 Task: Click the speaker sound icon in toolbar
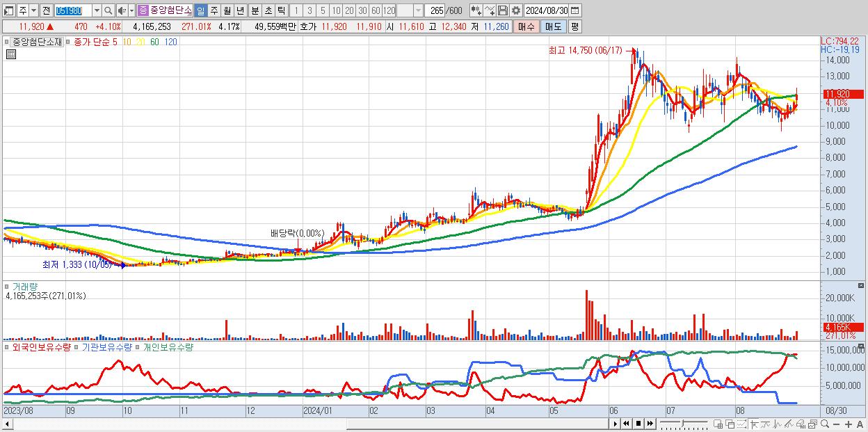pos(122,10)
